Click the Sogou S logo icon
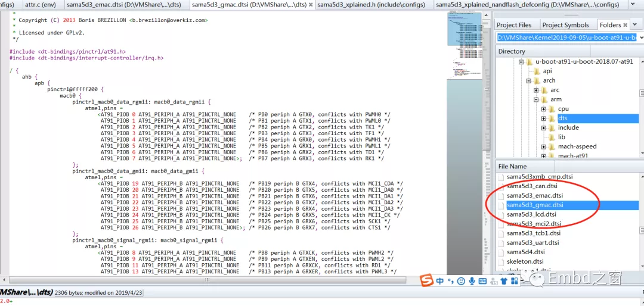This screenshot has width=644, height=306. [x=428, y=281]
